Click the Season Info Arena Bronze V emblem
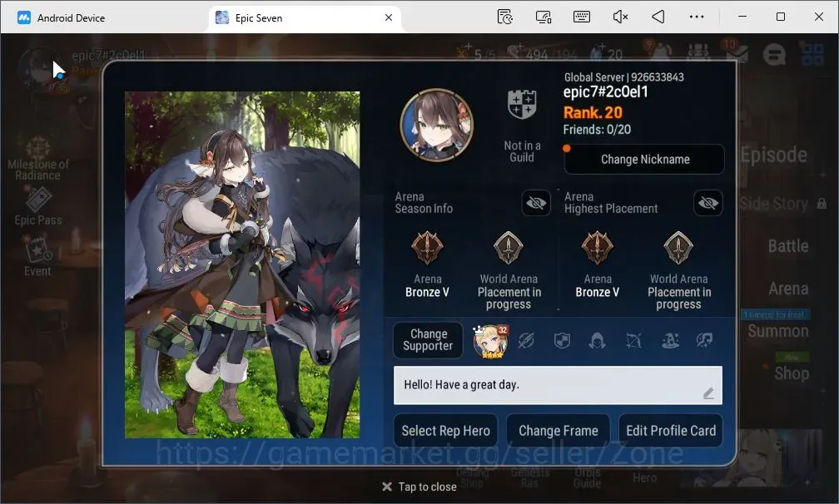This screenshot has height=504, width=839. click(x=427, y=248)
